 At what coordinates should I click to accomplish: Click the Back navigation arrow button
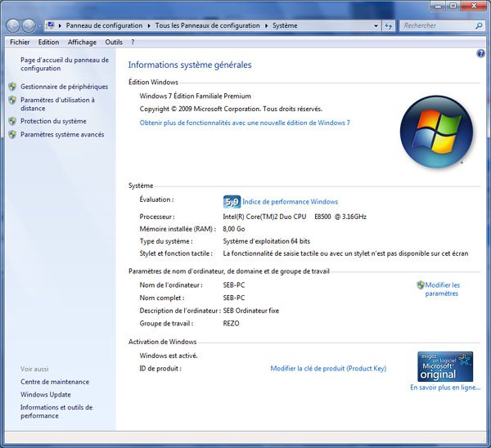pyautogui.click(x=13, y=26)
